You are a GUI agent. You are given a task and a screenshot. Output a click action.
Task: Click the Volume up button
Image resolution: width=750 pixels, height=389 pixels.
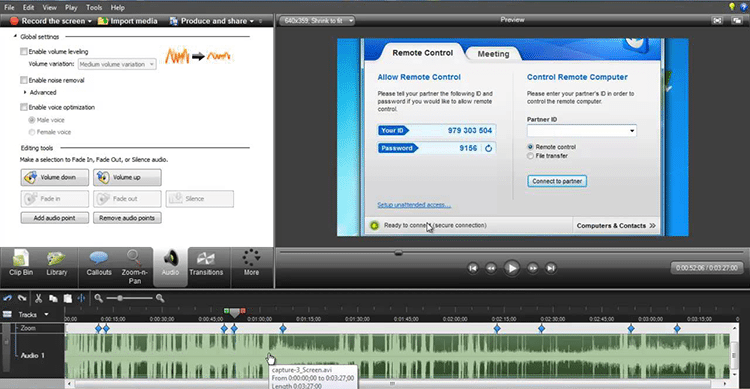pyautogui.click(x=127, y=177)
